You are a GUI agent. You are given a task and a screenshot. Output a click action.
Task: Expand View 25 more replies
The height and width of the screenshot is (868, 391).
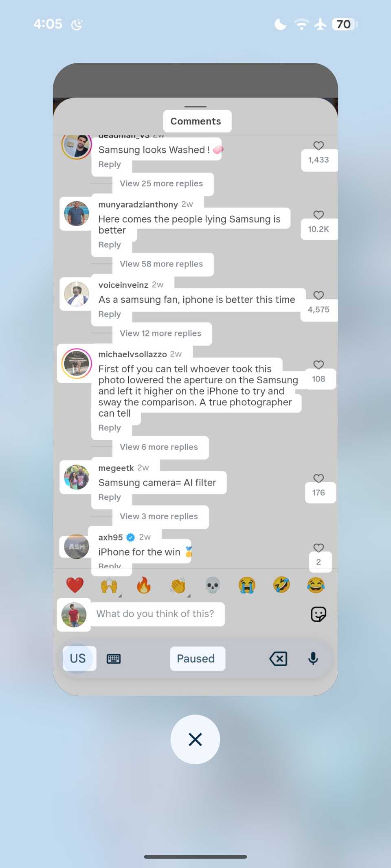coord(161,184)
